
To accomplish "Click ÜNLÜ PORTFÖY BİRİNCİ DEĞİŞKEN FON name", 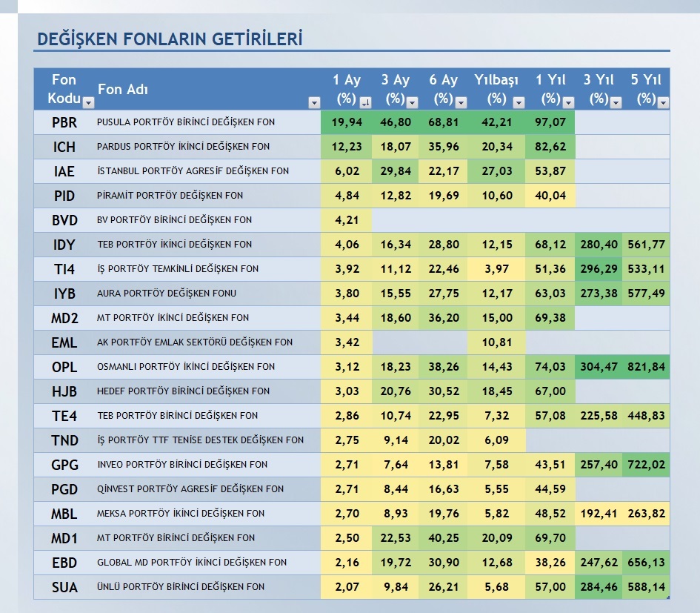I will coord(181,586).
